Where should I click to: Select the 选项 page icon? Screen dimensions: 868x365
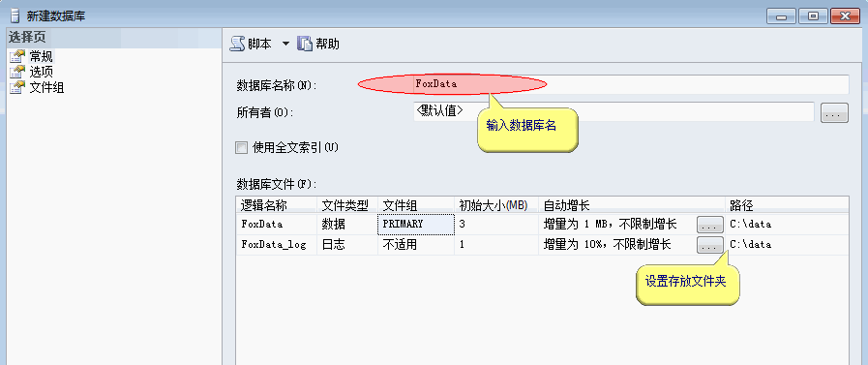point(18,72)
